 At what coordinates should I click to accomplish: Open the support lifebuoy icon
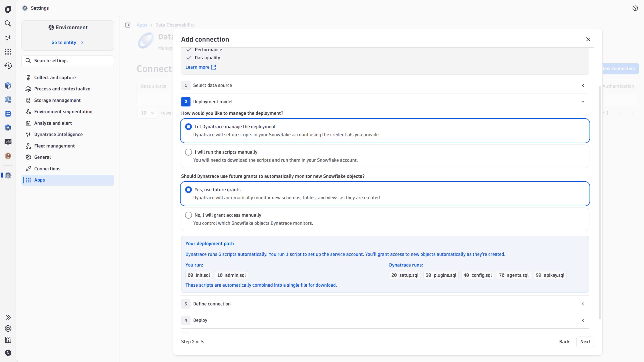point(8,328)
